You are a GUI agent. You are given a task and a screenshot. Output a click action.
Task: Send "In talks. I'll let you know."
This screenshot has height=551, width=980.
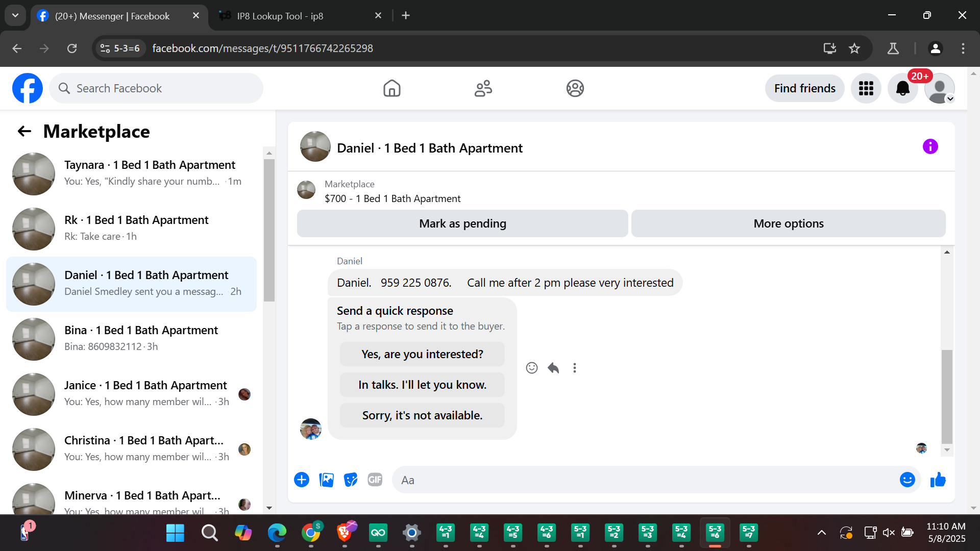(422, 385)
